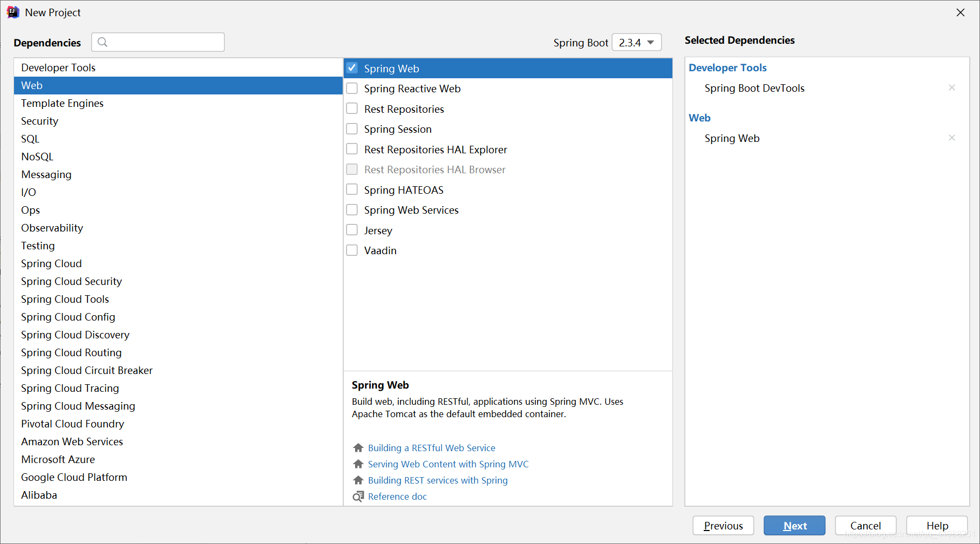
Task: Tick the Vaadin checkbox
Action: pyautogui.click(x=352, y=250)
